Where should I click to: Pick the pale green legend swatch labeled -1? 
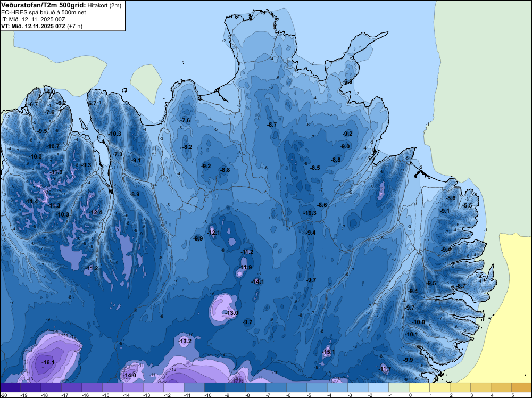[399, 387]
